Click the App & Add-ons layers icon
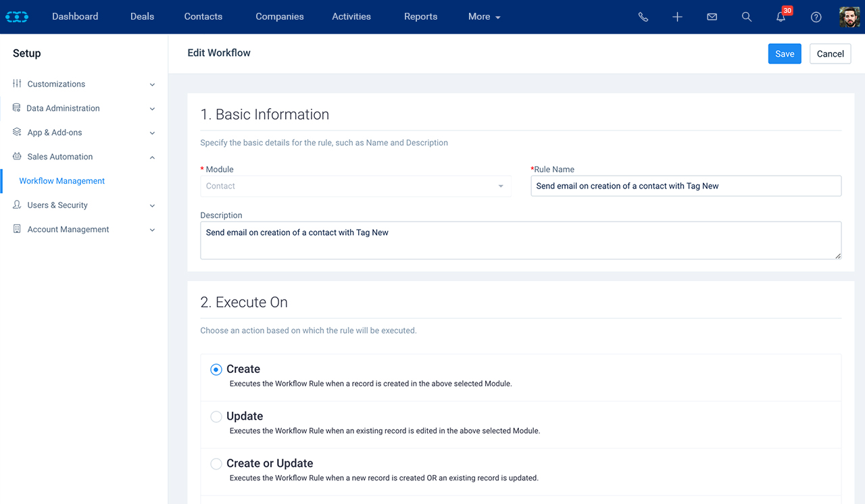The image size is (865, 504). (17, 132)
